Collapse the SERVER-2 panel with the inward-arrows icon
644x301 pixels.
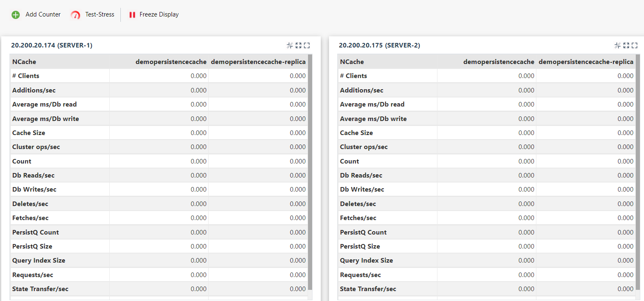pyautogui.click(x=618, y=45)
